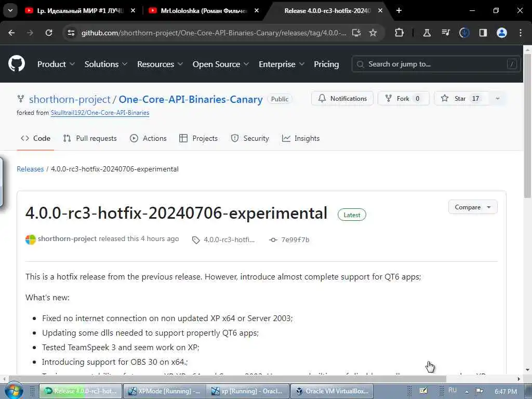Open the Code tab
The width and height of the screenshot is (532, 399).
click(35, 138)
